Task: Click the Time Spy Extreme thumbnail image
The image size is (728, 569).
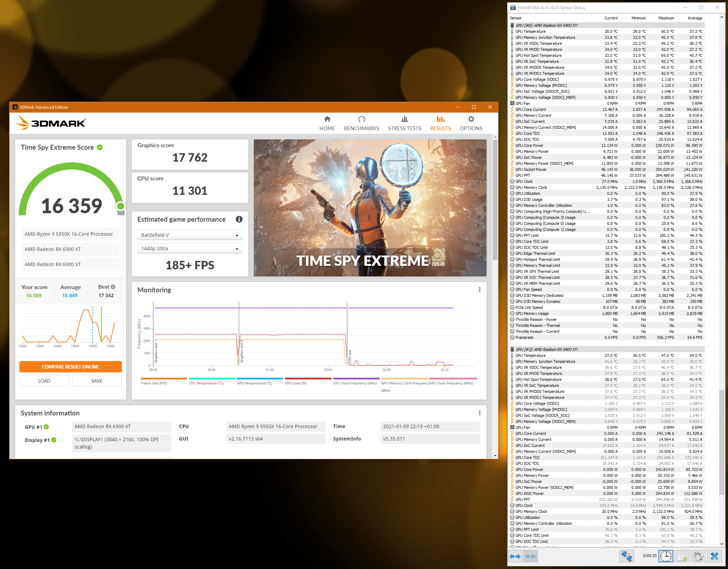Action: 370,208
